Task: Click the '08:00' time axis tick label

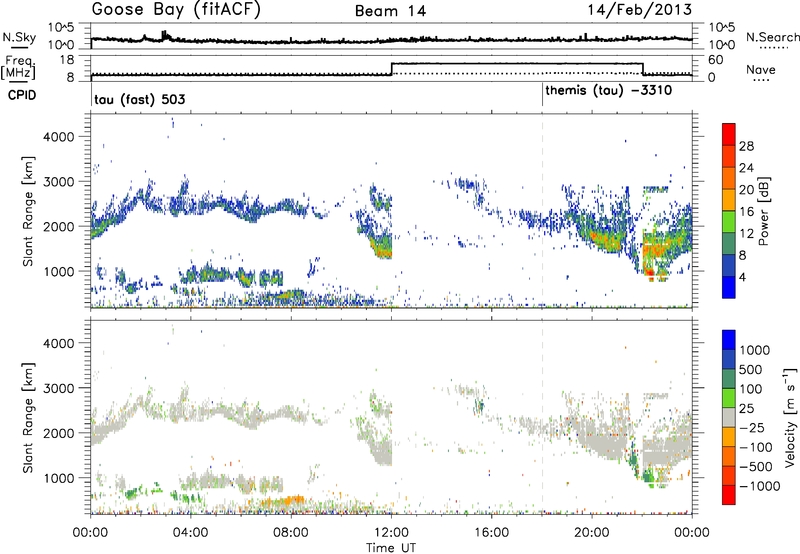Action: point(291,533)
